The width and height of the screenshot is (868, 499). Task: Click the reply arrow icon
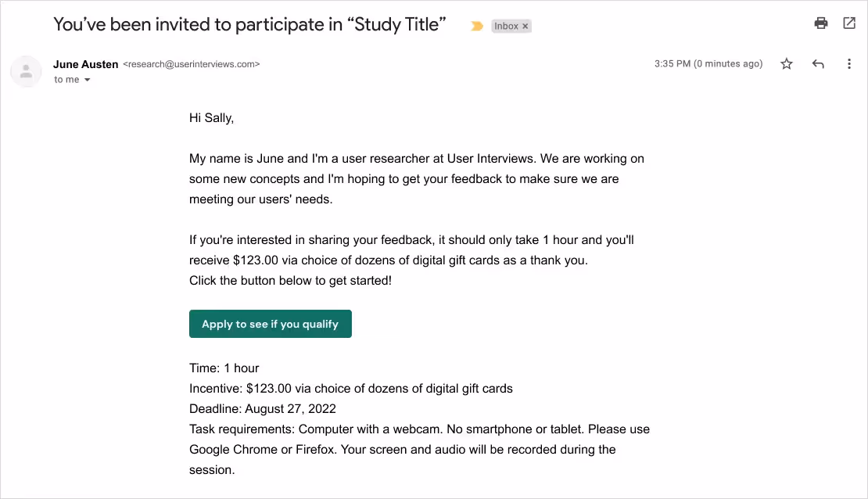[x=818, y=64]
